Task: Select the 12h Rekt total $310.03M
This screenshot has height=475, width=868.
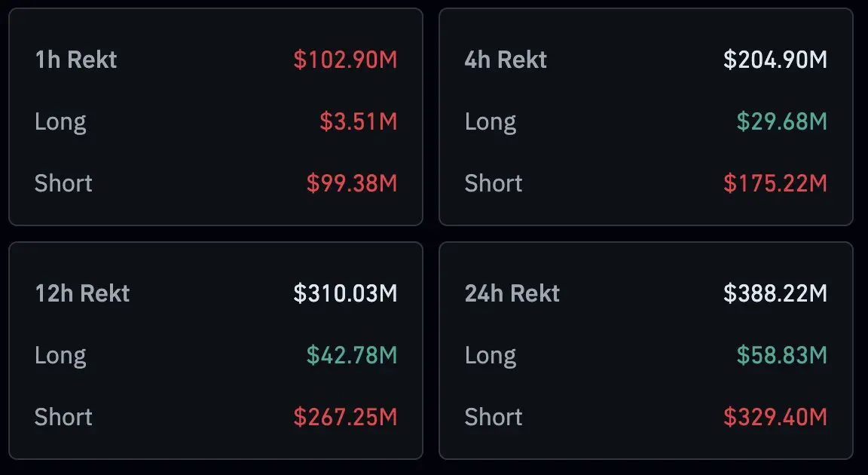Action: (x=345, y=293)
